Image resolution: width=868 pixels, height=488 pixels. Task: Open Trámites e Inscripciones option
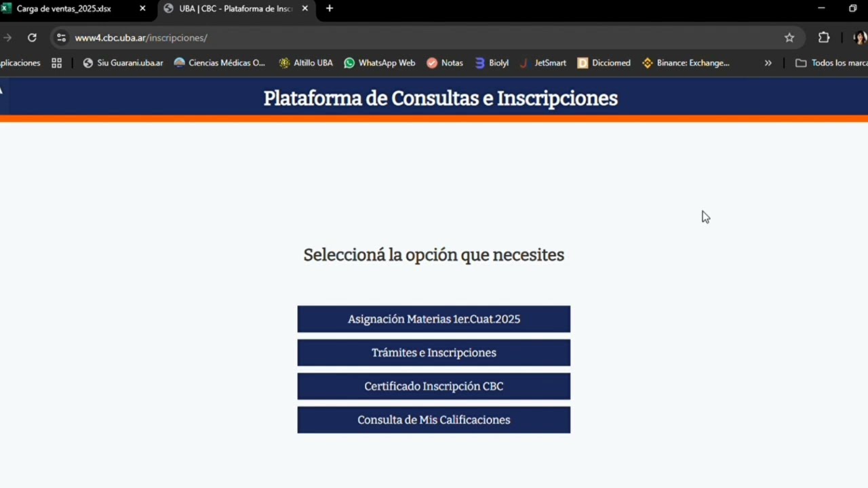click(433, 352)
